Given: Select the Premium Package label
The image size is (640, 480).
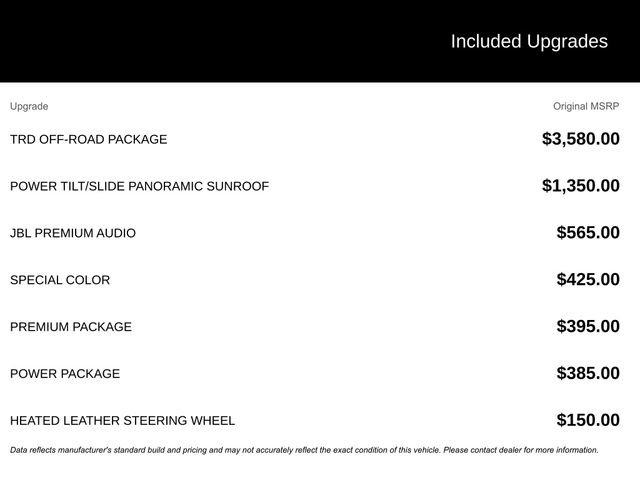Looking at the screenshot, I should click(x=71, y=327).
